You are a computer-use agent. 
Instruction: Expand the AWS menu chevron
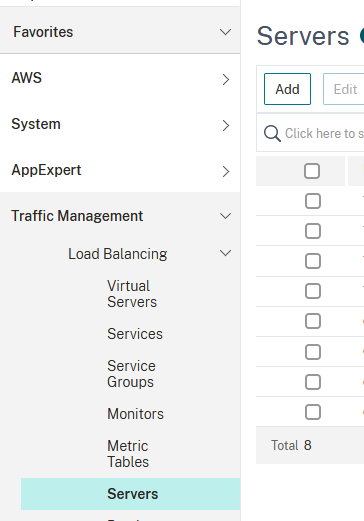coord(226,79)
